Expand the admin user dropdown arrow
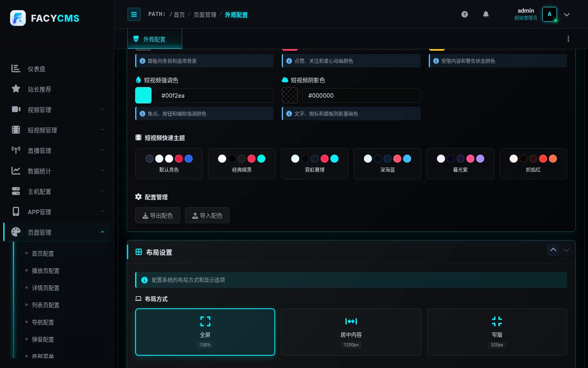588x368 pixels. (567, 14)
